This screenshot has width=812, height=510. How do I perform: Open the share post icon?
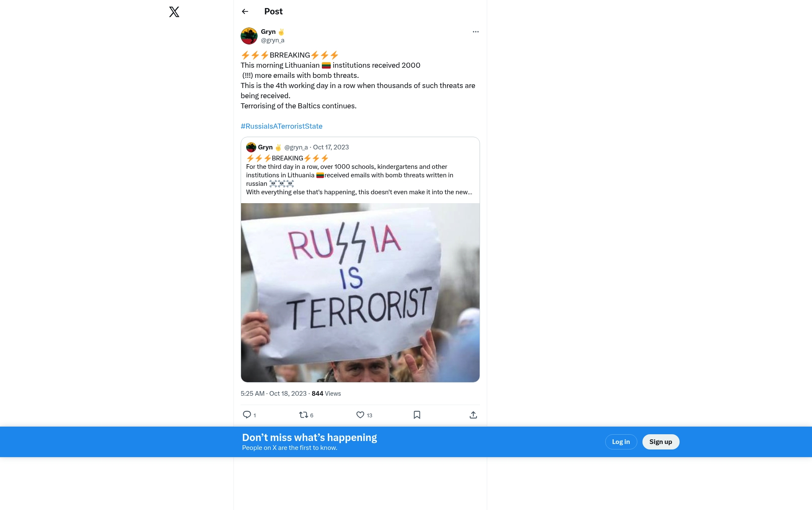(x=473, y=415)
